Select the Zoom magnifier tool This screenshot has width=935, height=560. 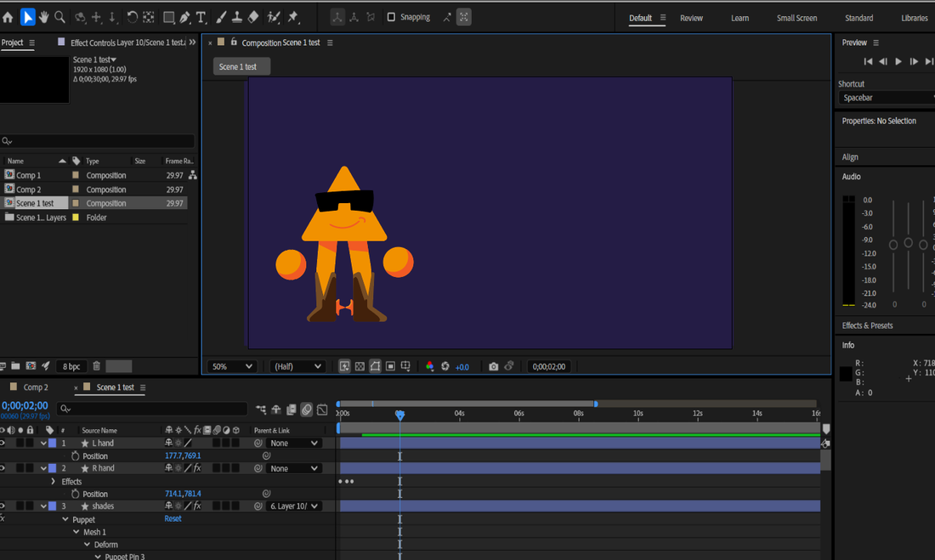coord(59,17)
